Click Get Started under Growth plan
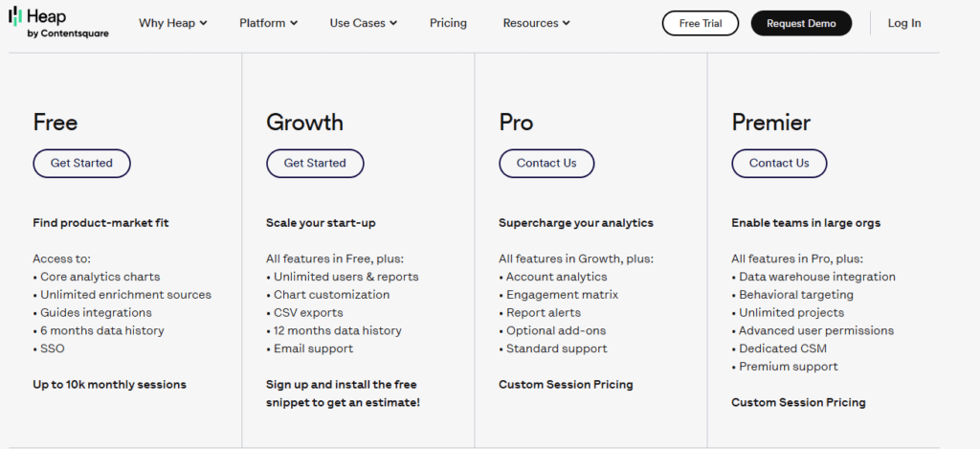This screenshot has height=449, width=980. click(315, 163)
